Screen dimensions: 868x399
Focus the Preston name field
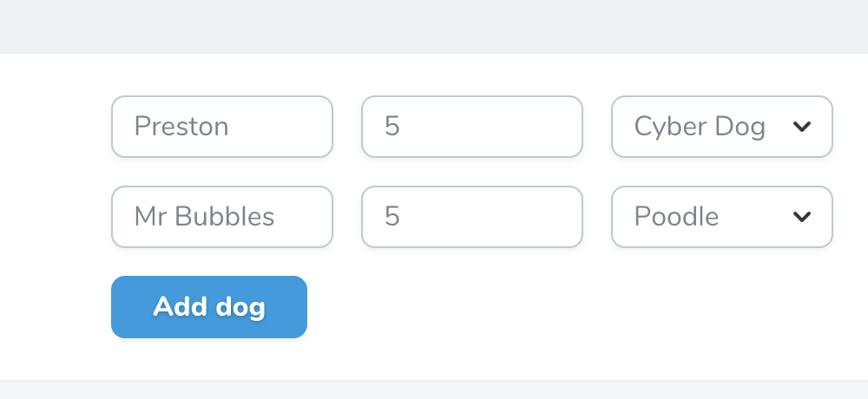click(x=222, y=127)
